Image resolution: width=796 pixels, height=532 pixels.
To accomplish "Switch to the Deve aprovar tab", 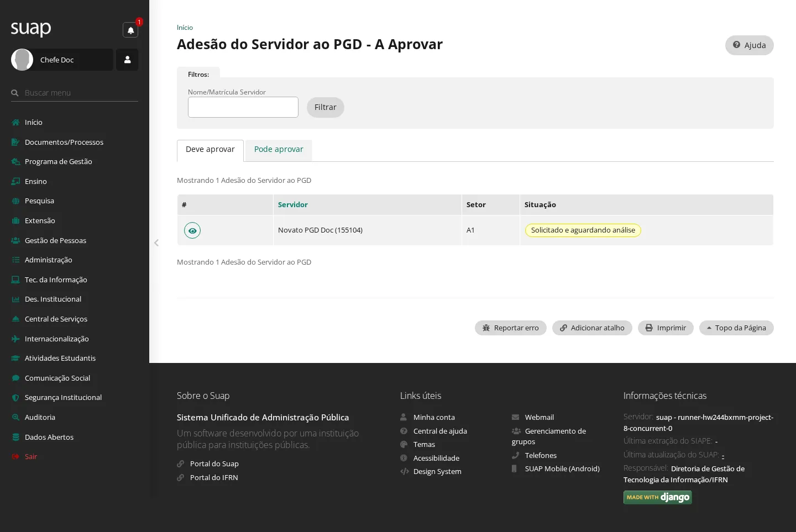I will point(210,150).
